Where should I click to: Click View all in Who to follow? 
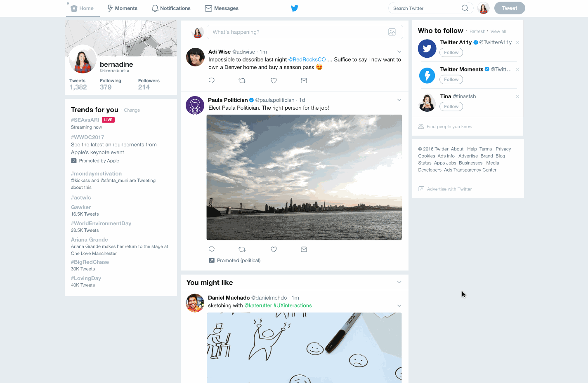pos(498,31)
